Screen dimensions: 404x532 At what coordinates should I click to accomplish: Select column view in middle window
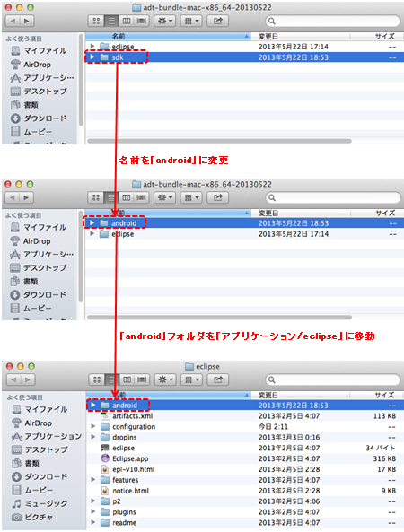pos(126,197)
